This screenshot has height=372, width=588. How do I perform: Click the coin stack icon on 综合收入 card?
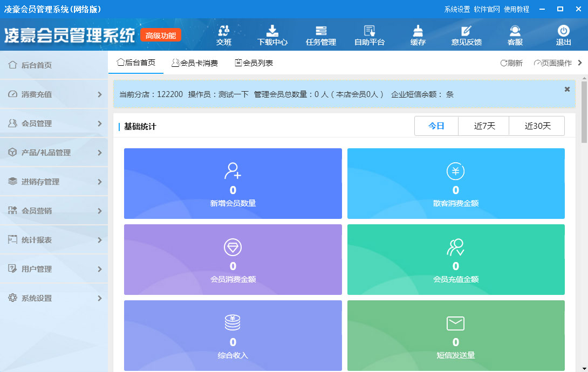point(233,323)
